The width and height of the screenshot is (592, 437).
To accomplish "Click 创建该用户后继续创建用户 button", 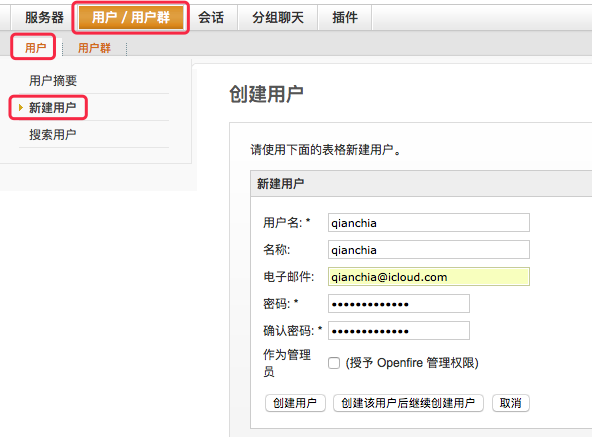I will coord(408,403).
